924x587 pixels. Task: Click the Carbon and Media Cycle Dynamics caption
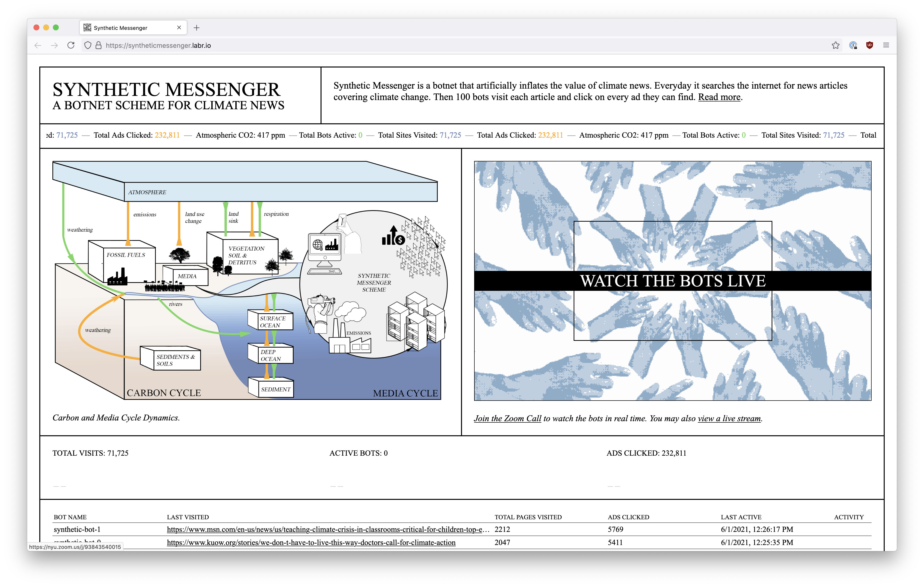(116, 418)
